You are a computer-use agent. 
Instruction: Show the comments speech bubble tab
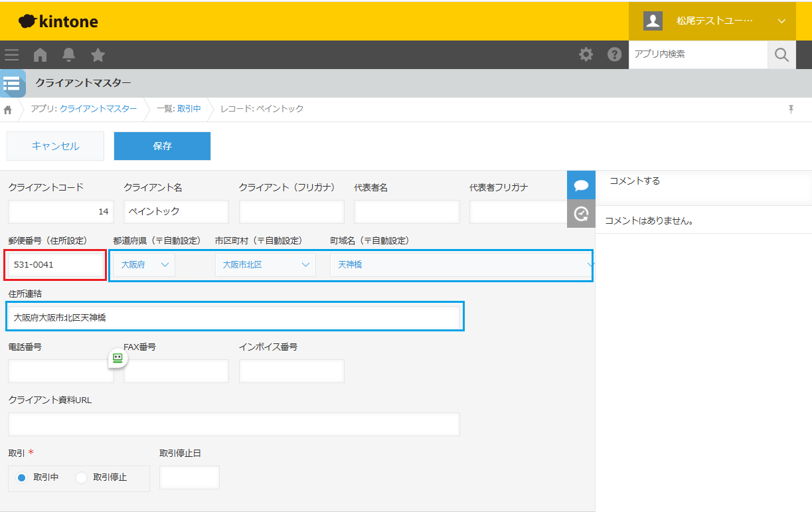[x=581, y=185]
